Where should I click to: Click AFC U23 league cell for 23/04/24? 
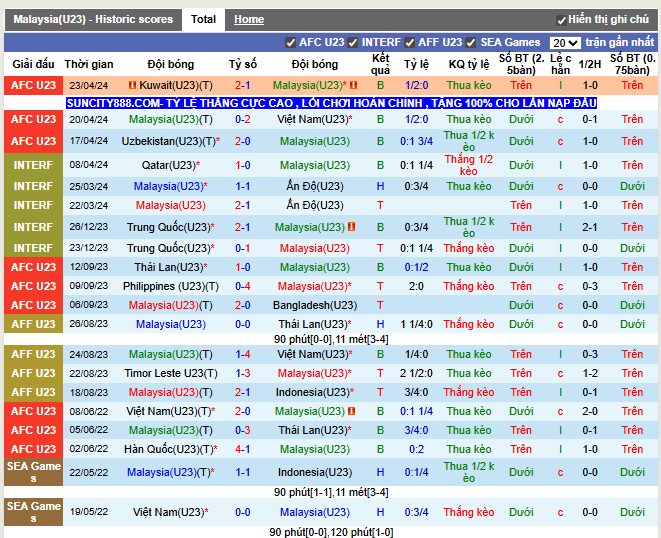pos(33,86)
